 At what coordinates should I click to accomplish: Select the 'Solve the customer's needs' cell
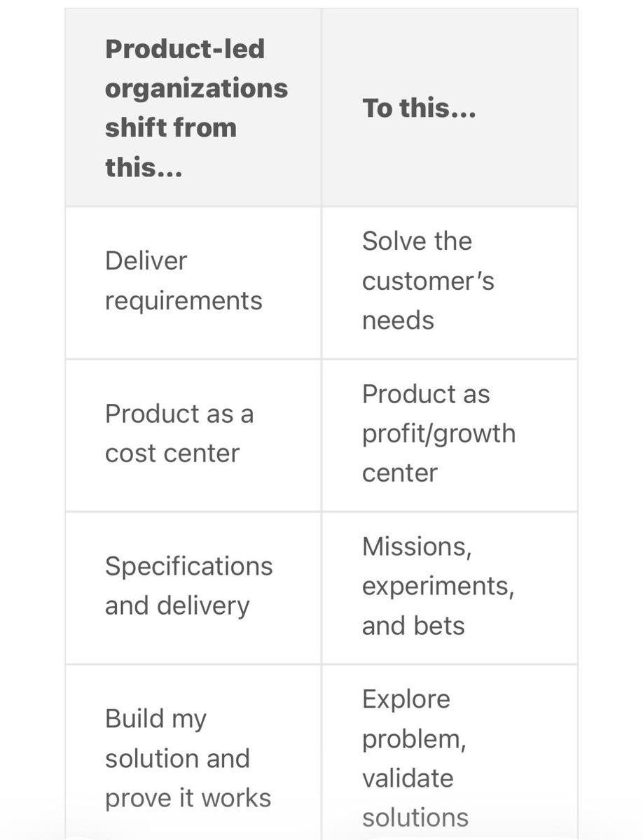tap(450, 283)
